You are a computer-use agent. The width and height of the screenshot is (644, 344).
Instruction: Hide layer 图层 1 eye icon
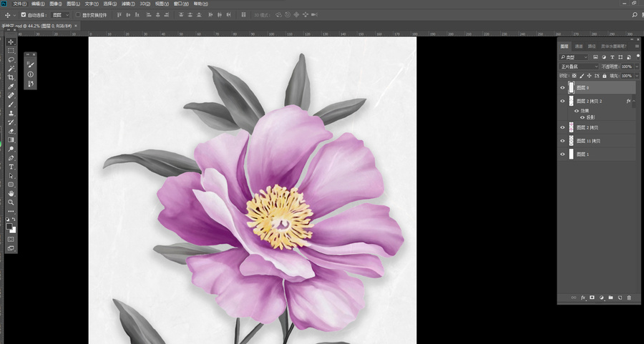pyautogui.click(x=562, y=154)
